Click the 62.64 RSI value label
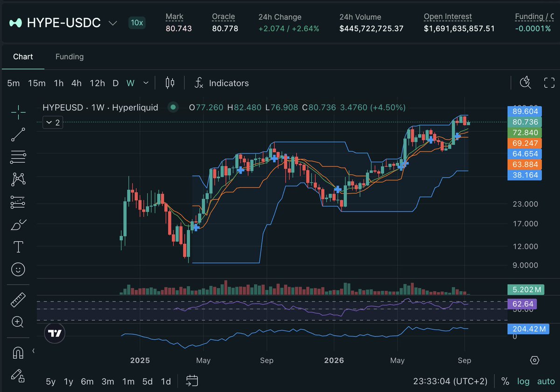This screenshot has height=392, width=560. pos(522,304)
